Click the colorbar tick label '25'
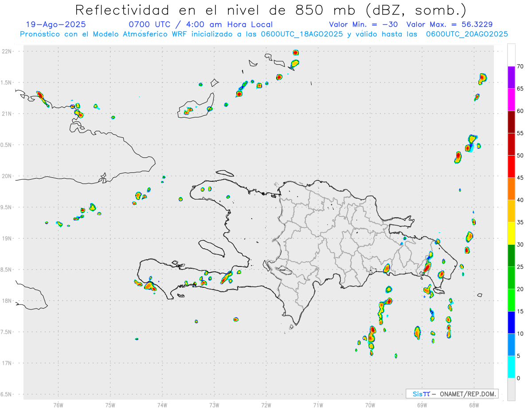Viewport: 532px width, 411px height. 520,267
